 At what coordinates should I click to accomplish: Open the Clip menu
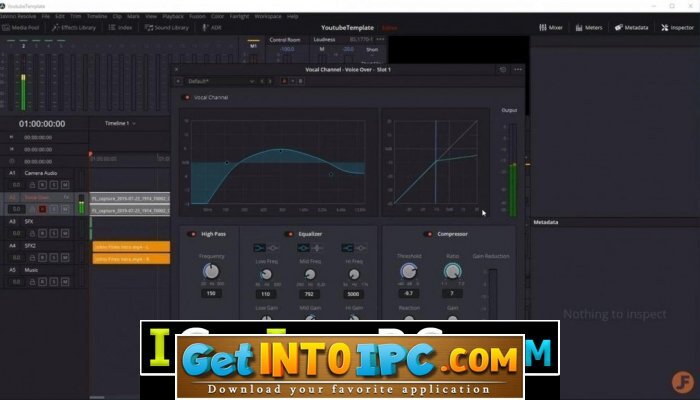tap(117, 16)
